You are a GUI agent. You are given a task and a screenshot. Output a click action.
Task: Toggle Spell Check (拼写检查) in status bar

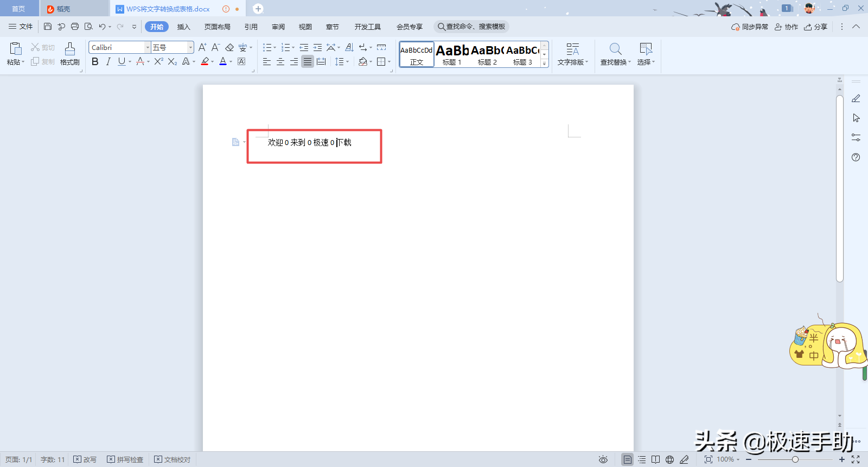click(x=125, y=459)
